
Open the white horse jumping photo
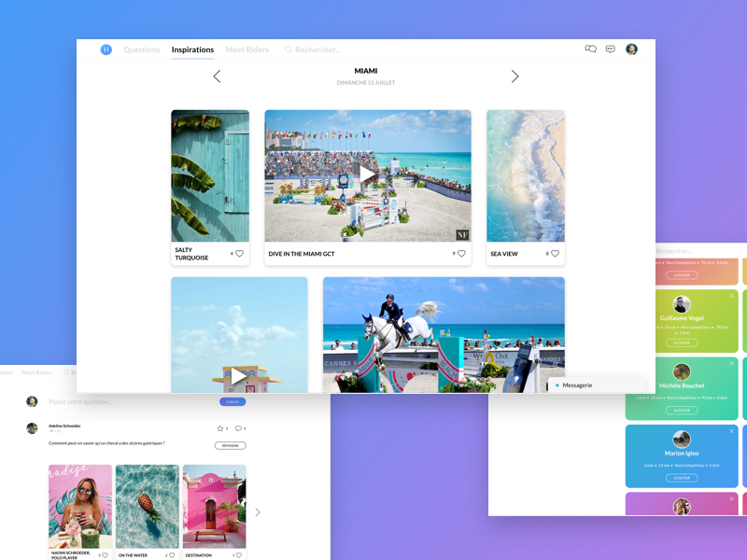click(x=444, y=335)
